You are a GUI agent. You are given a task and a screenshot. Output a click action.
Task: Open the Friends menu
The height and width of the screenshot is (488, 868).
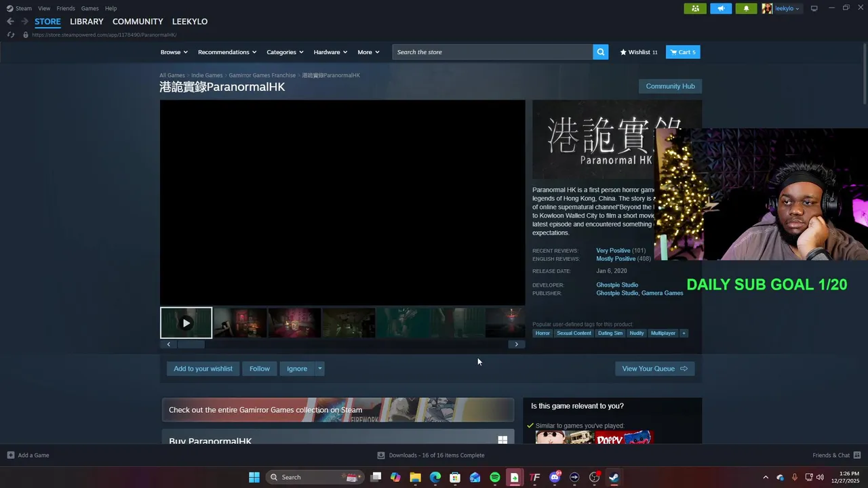pos(66,8)
